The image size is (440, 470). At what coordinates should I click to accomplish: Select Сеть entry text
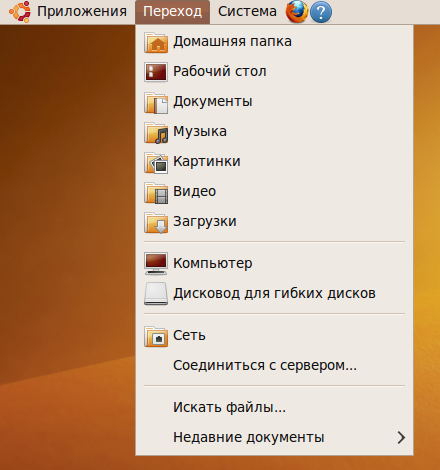point(189,335)
